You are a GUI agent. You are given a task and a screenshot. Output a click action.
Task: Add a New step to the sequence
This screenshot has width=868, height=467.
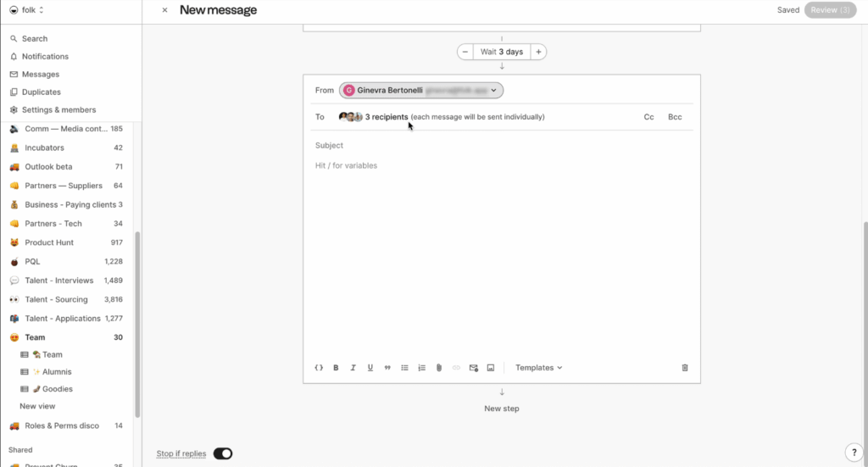(x=502, y=409)
